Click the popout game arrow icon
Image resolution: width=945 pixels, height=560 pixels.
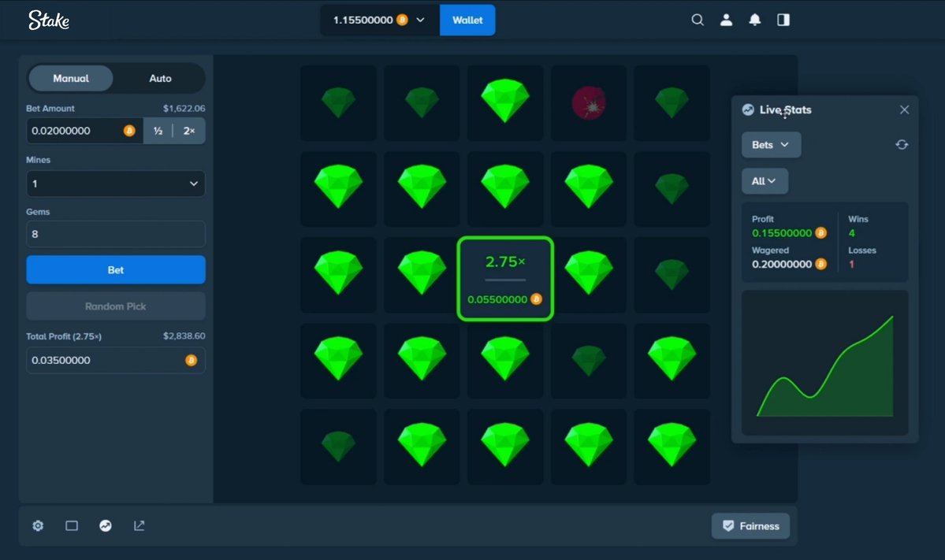point(140,525)
